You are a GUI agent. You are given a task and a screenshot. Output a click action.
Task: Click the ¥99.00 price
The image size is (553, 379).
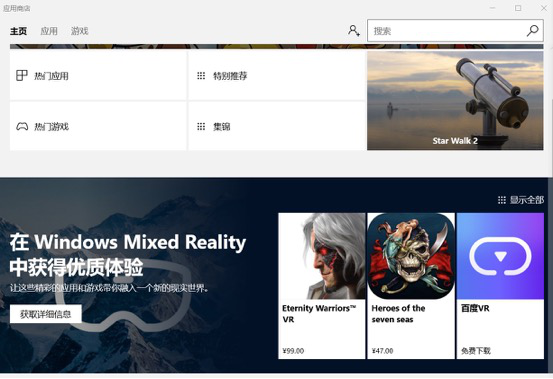293,351
